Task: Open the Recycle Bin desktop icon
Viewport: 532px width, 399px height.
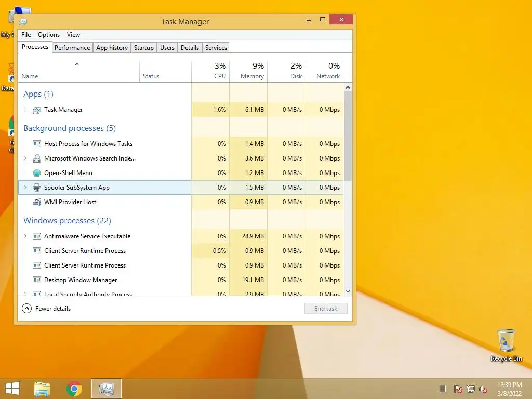Action: tap(506, 345)
